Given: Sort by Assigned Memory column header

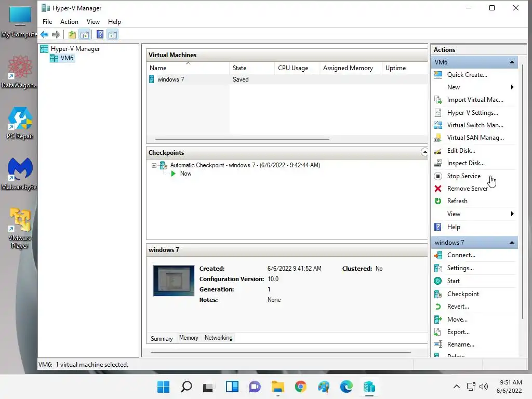Looking at the screenshot, I should coord(351,68).
